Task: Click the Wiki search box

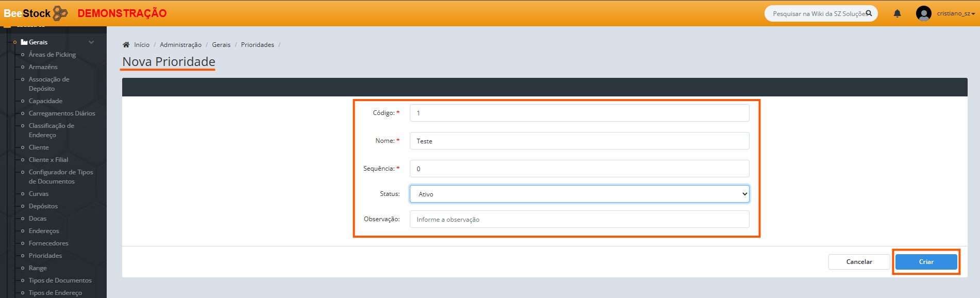Action: tap(817, 14)
